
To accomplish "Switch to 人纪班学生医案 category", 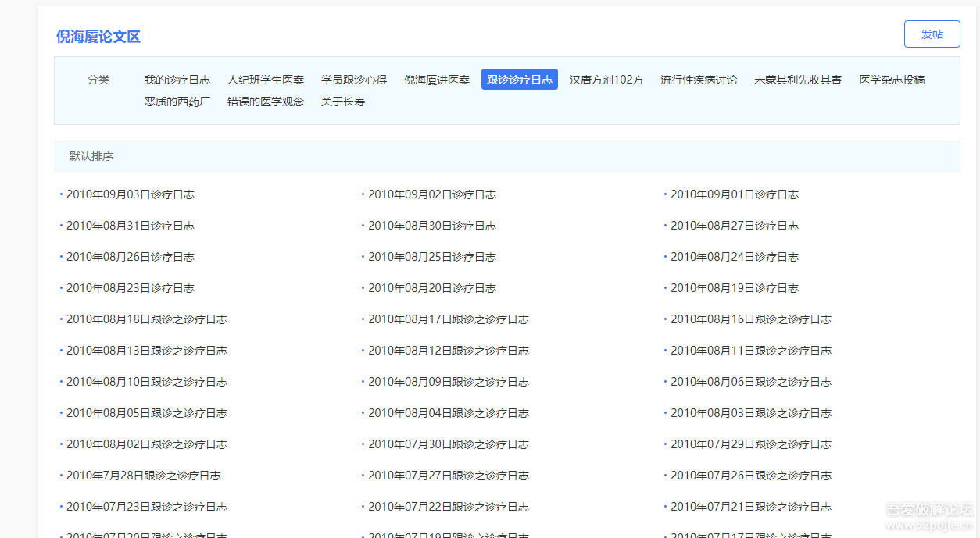I will point(266,80).
